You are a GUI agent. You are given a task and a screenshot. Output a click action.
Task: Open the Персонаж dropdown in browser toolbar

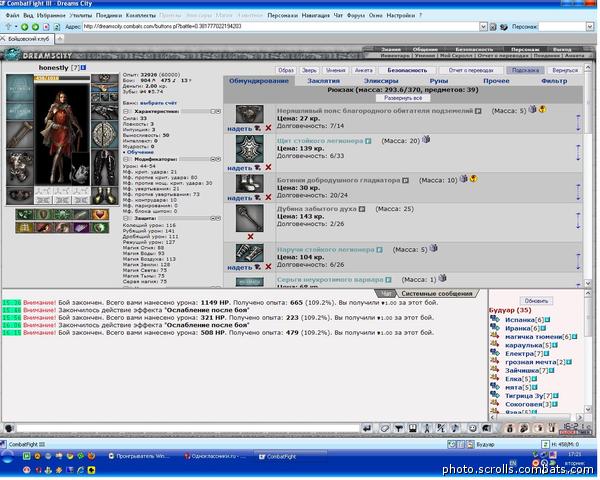coord(590,26)
